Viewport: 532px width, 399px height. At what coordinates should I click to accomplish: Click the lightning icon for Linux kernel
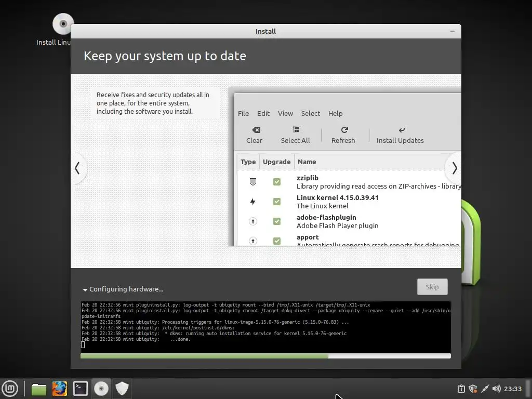(253, 202)
